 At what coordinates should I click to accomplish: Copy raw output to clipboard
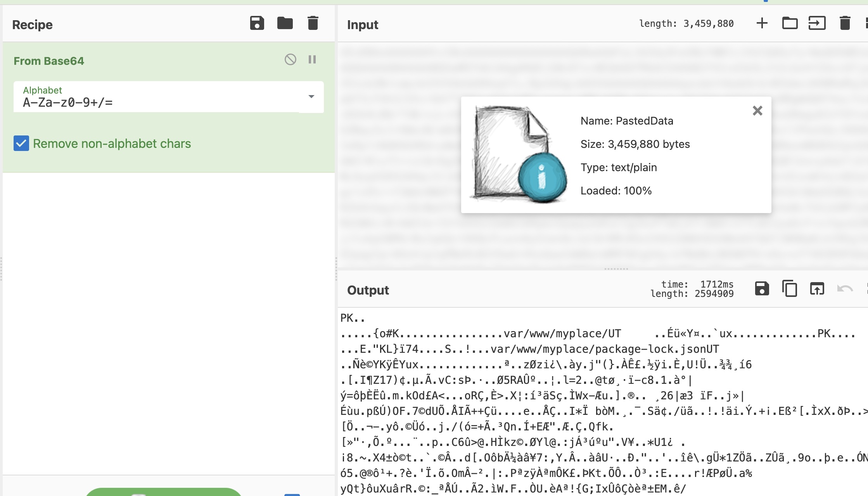coord(790,289)
